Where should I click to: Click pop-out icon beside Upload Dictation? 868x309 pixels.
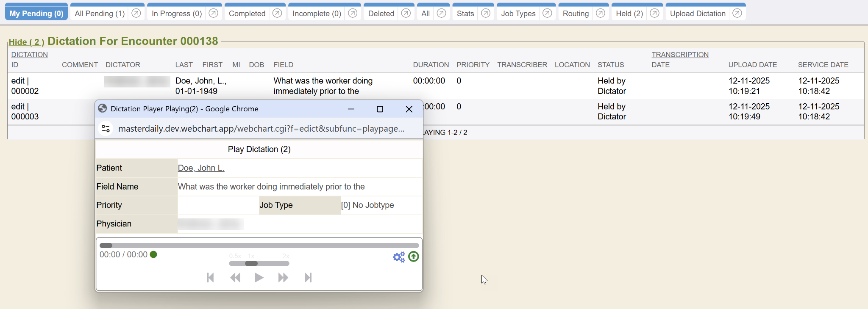coord(737,13)
